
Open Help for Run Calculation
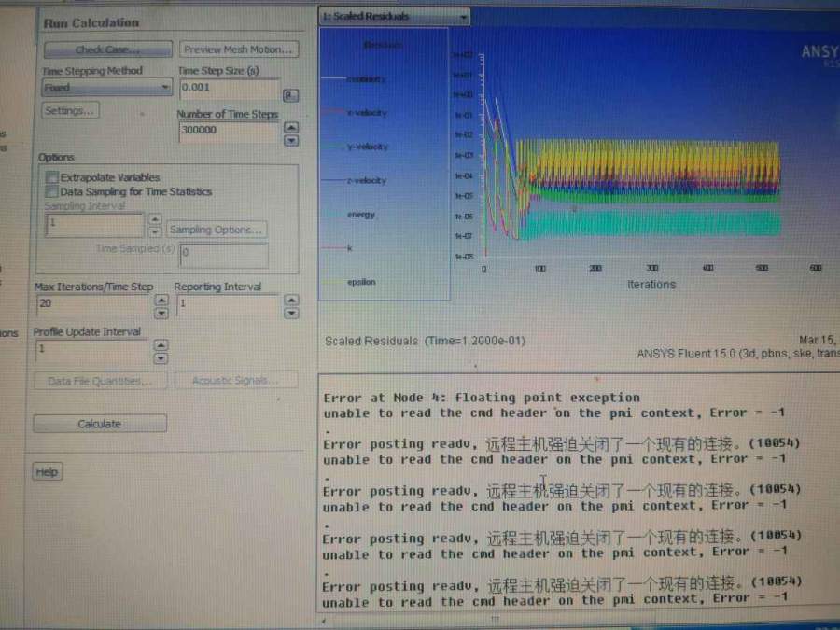[x=48, y=472]
